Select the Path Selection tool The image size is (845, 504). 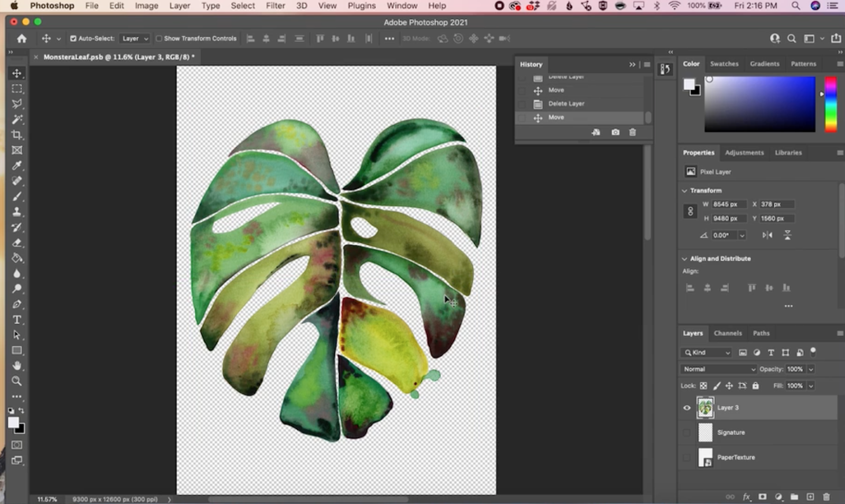(17, 335)
